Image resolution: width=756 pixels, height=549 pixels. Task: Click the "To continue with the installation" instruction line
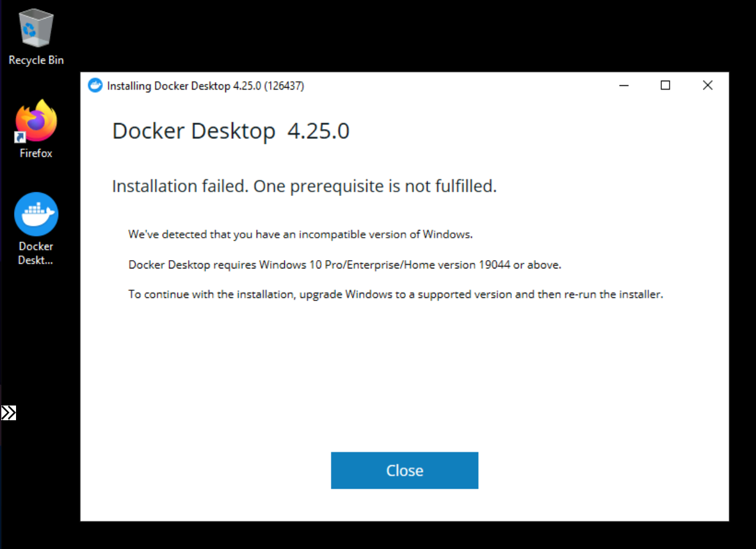point(396,294)
